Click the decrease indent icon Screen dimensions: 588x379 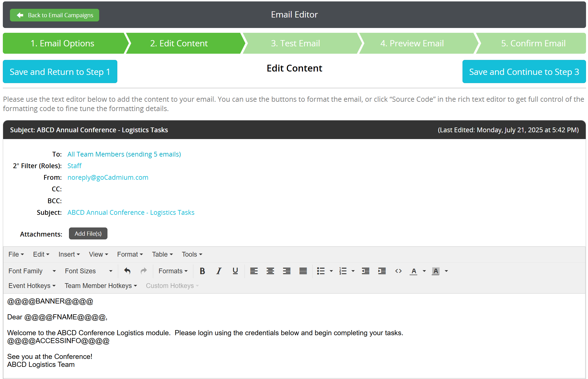pyautogui.click(x=366, y=271)
